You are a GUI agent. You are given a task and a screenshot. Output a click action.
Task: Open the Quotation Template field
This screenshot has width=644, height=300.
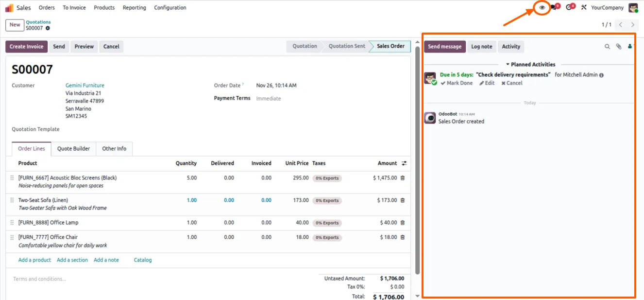click(35, 129)
